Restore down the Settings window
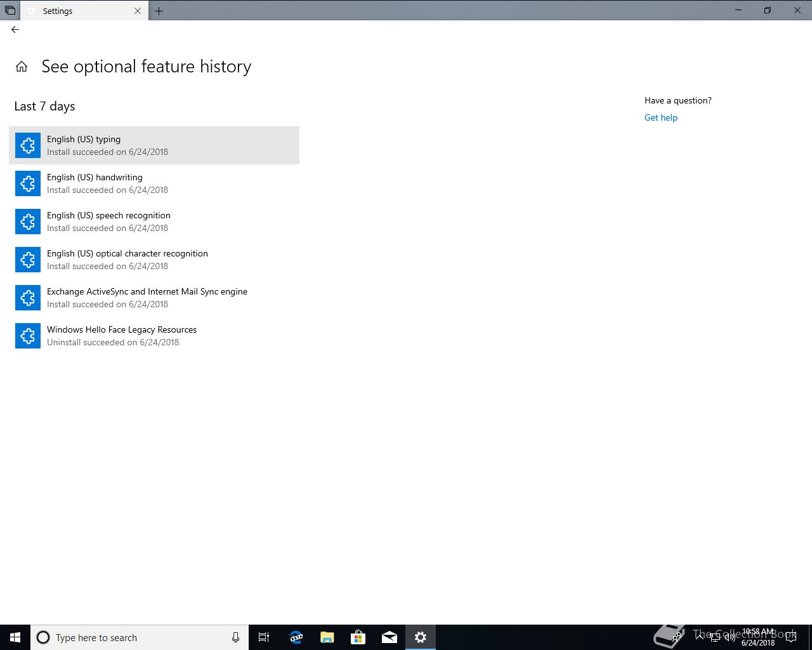This screenshot has height=650, width=812. pyautogui.click(x=768, y=10)
